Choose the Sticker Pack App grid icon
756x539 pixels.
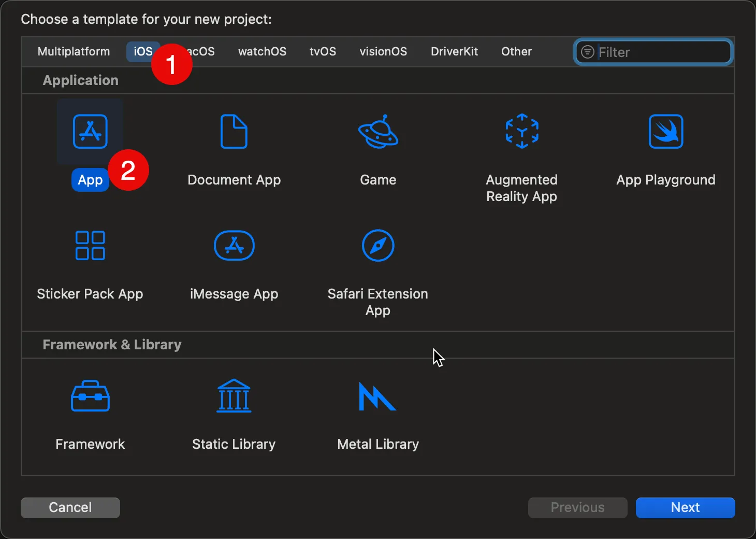point(90,246)
